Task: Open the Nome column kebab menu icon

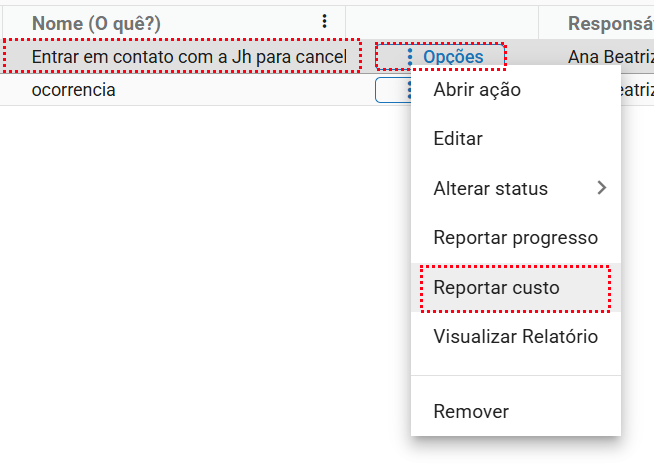Action: [324, 22]
